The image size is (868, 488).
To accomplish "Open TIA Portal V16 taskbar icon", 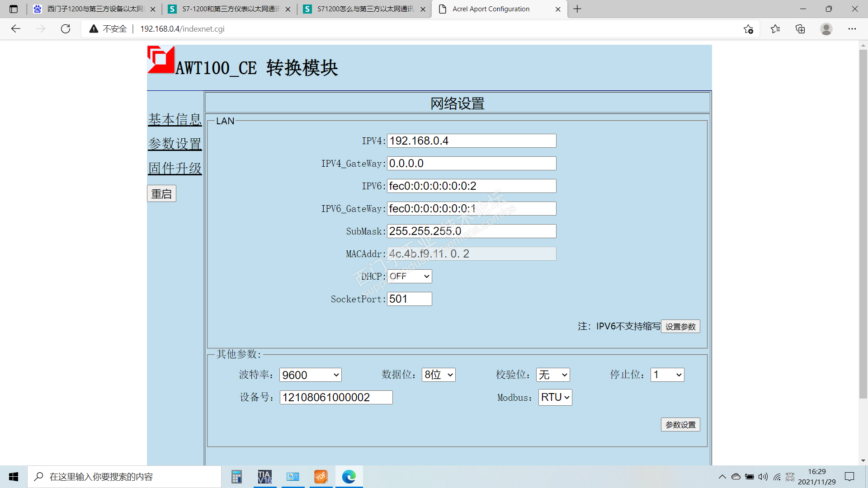I will 264,477.
